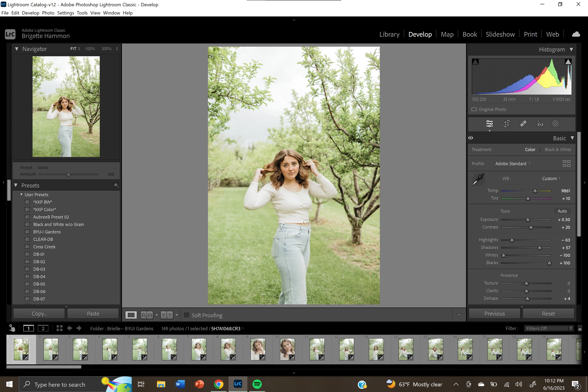Open the Profile Browser grid icon
The height and width of the screenshot is (392, 588).
(x=566, y=163)
